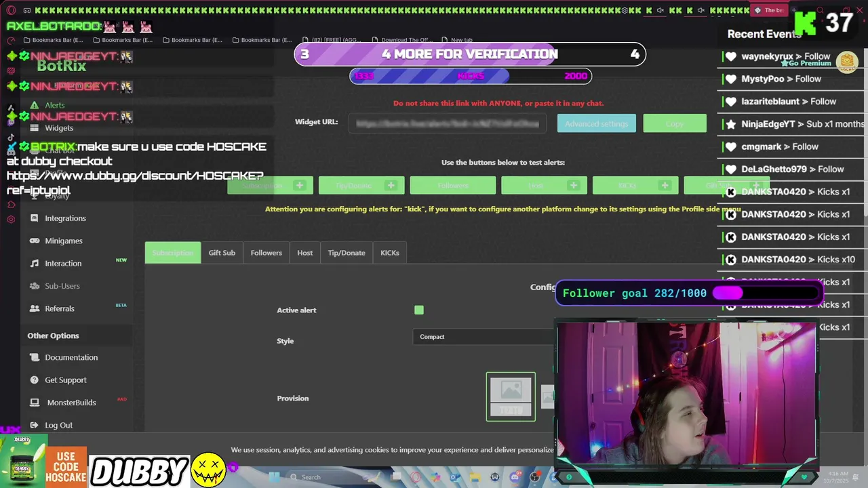Click the BotRix logo
The image size is (868, 488).
[61, 66]
